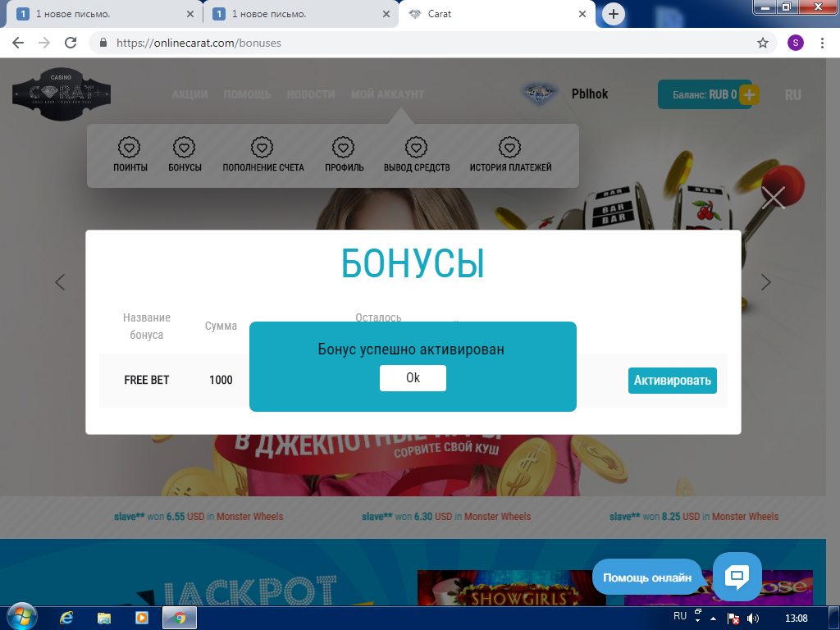Screen dimensions: 840x630
Task: Click the yellow plus to add balance
Action: coord(749,95)
